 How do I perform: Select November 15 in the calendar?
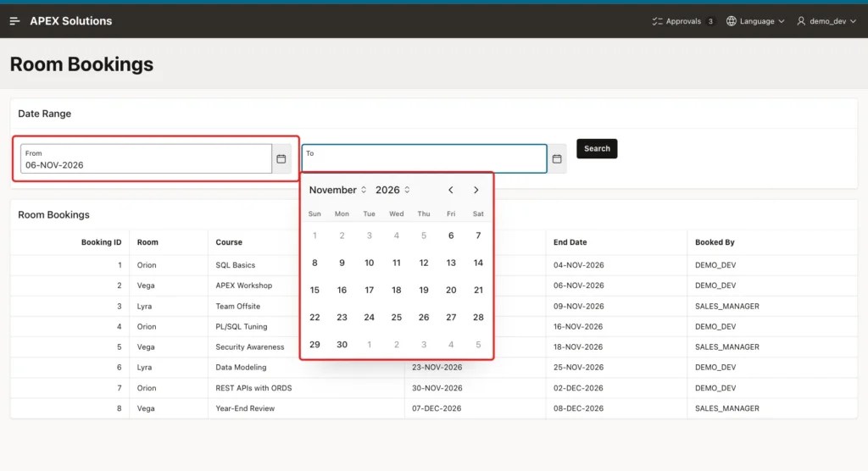314,290
